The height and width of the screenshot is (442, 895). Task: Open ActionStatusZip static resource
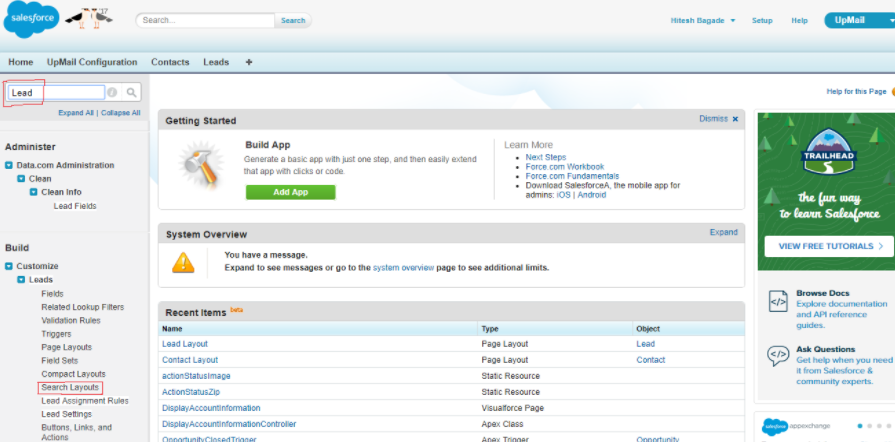pos(191,392)
